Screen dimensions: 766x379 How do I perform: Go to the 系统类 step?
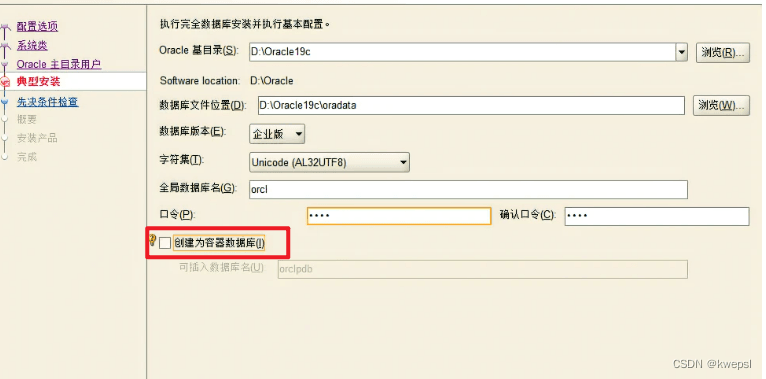click(32, 45)
